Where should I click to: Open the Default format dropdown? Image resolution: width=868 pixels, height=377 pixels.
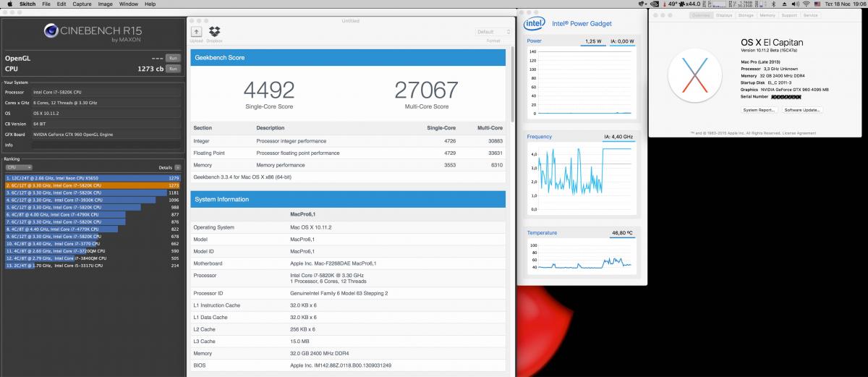[x=493, y=32]
